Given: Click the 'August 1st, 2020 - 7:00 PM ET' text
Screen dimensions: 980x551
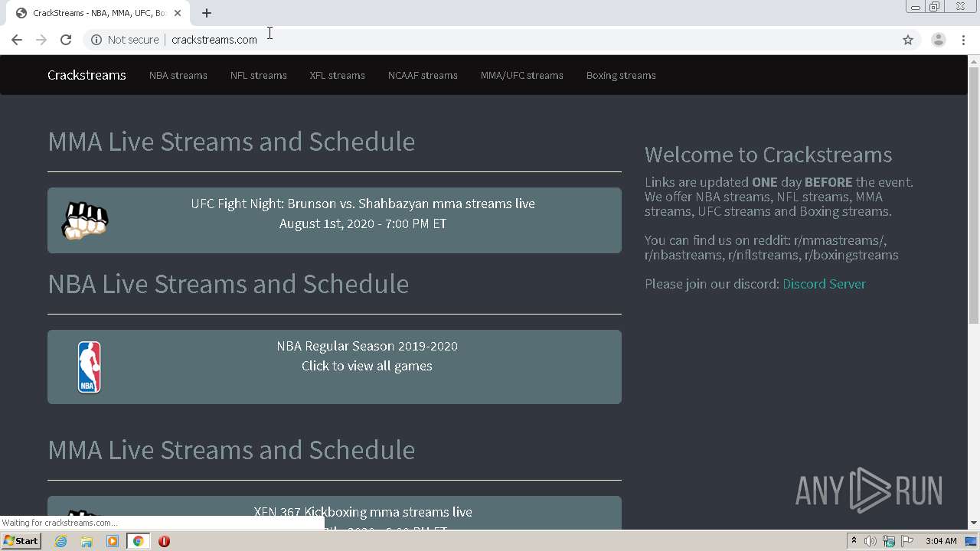Looking at the screenshot, I should coord(363,223).
